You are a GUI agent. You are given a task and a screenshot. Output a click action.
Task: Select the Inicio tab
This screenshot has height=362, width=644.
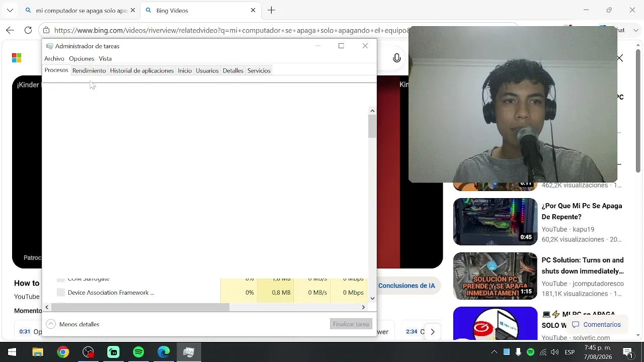[185, 71]
